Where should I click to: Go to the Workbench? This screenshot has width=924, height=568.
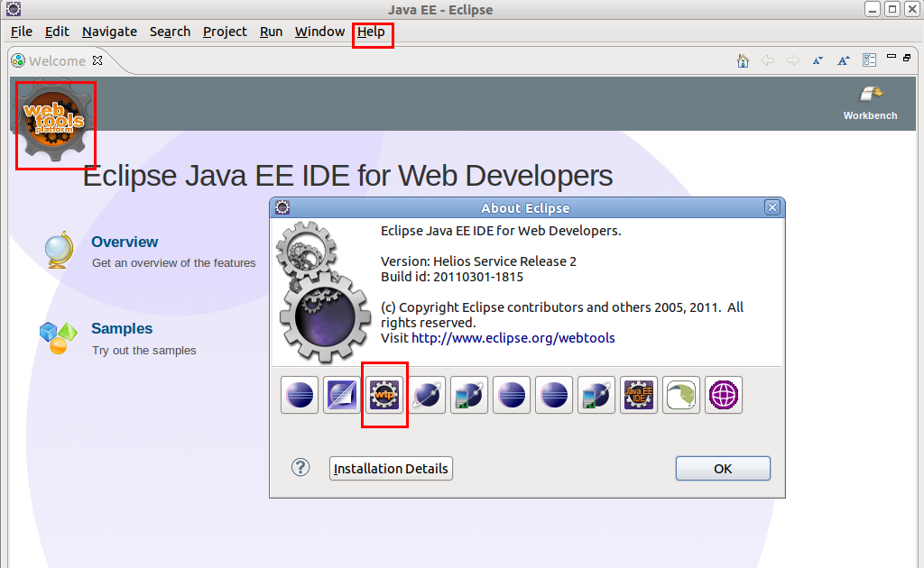[x=871, y=103]
